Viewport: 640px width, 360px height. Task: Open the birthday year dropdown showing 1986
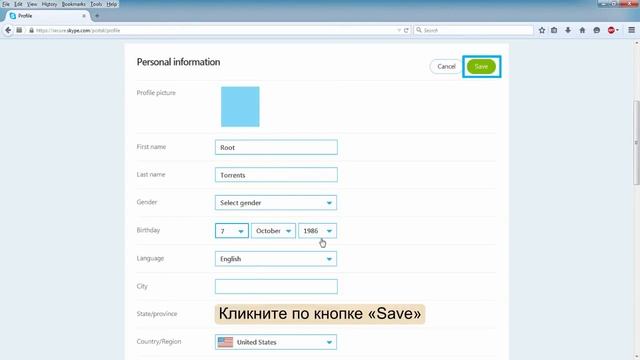pos(317,231)
